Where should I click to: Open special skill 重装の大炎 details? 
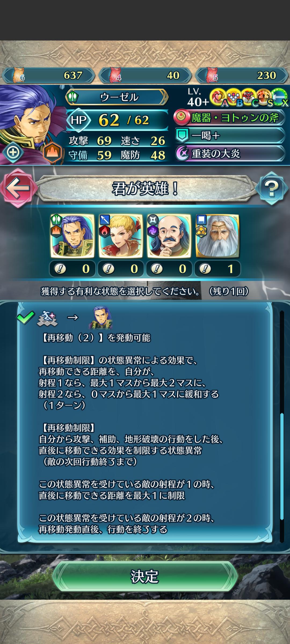(x=230, y=153)
